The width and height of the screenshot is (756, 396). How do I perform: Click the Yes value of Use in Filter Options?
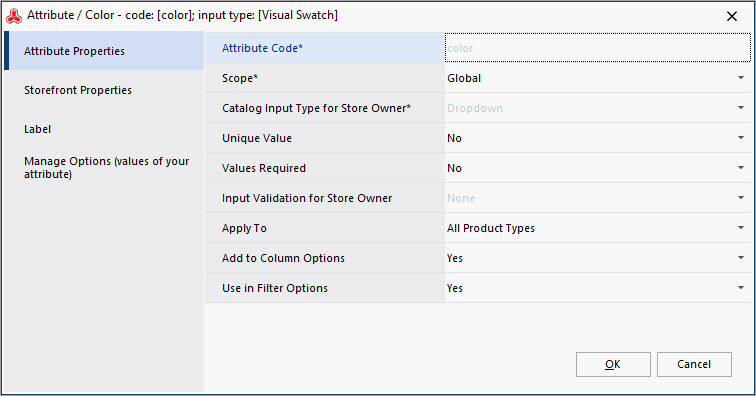(455, 288)
